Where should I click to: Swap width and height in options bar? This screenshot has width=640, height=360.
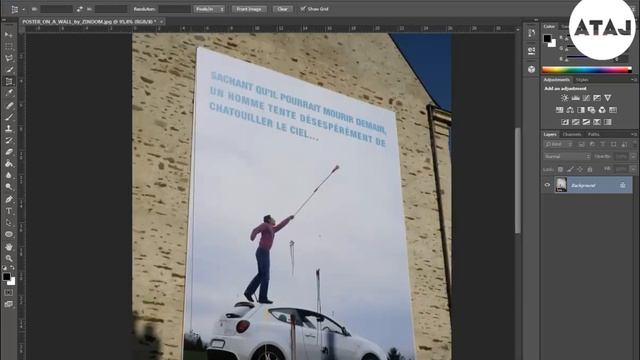(x=80, y=9)
